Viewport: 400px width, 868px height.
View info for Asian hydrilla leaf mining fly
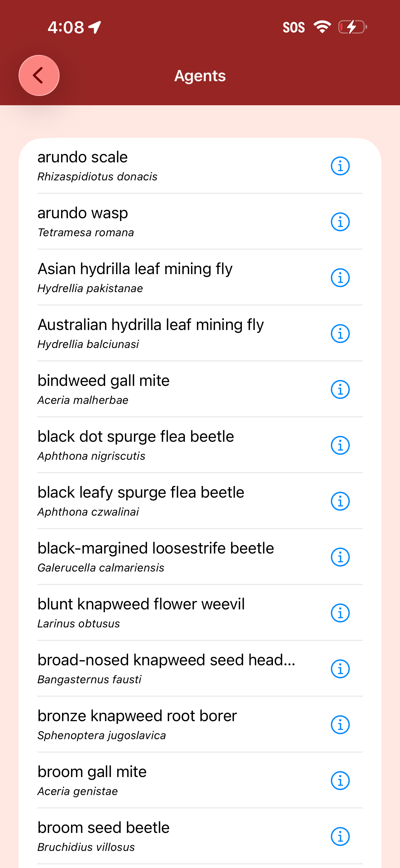point(340,278)
